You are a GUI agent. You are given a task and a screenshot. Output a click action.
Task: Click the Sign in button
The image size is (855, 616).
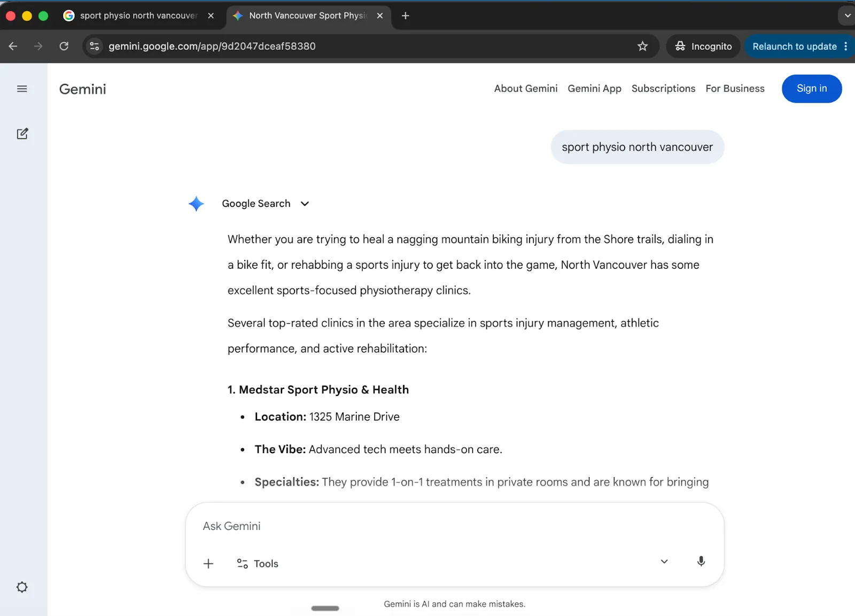(x=812, y=89)
